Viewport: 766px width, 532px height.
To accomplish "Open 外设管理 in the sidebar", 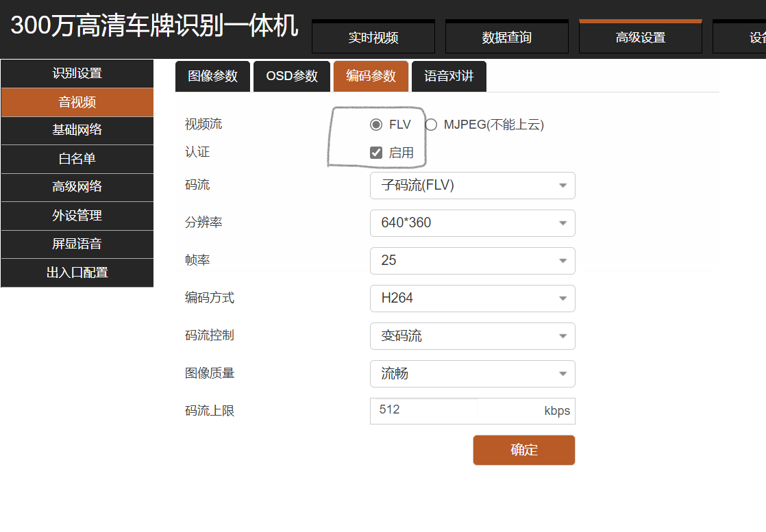I will (x=77, y=216).
